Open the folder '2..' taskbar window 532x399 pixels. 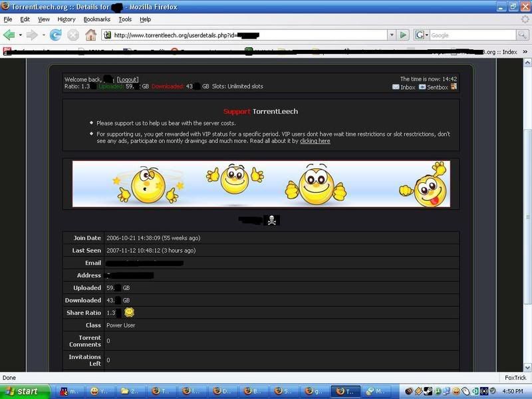(x=130, y=391)
